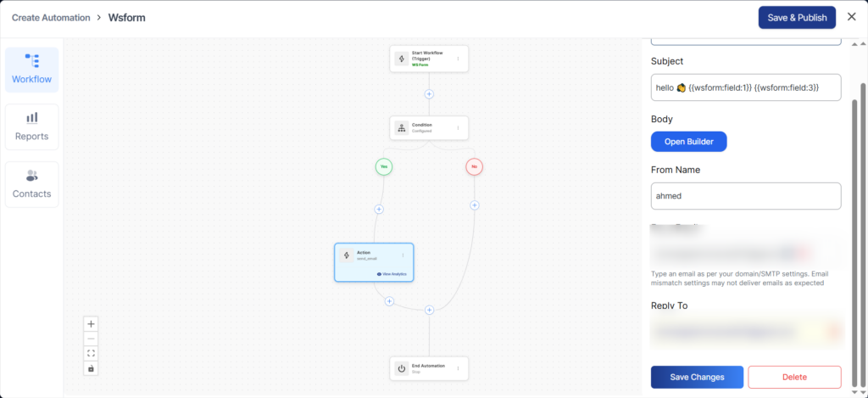Click the fit view canvas control
This screenshot has height=398, width=868.
click(92, 353)
